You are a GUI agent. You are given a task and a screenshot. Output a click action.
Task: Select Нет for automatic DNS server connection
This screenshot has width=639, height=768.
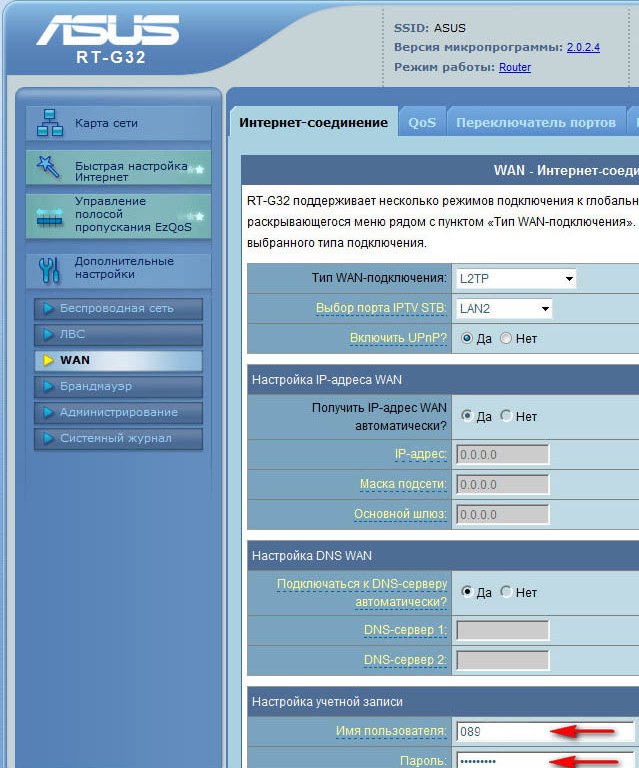506,592
